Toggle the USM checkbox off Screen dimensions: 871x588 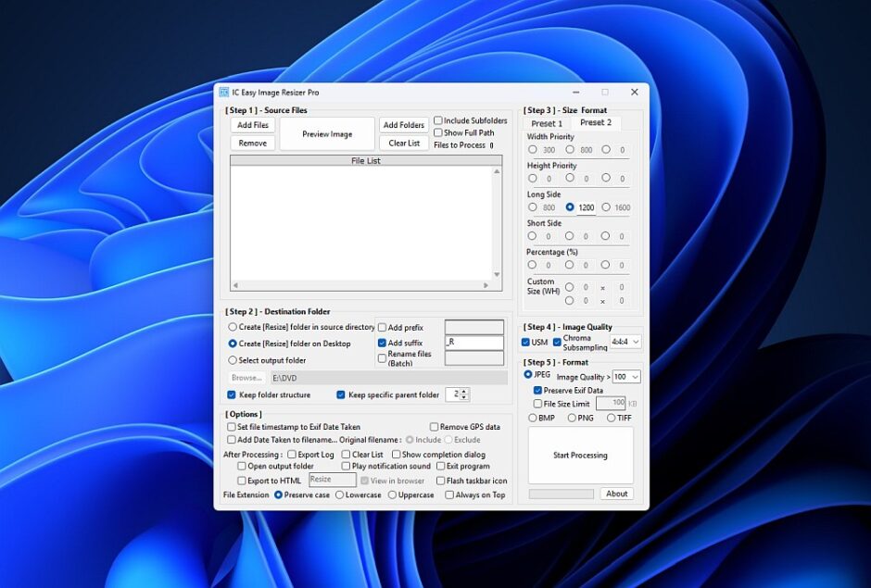(527, 343)
